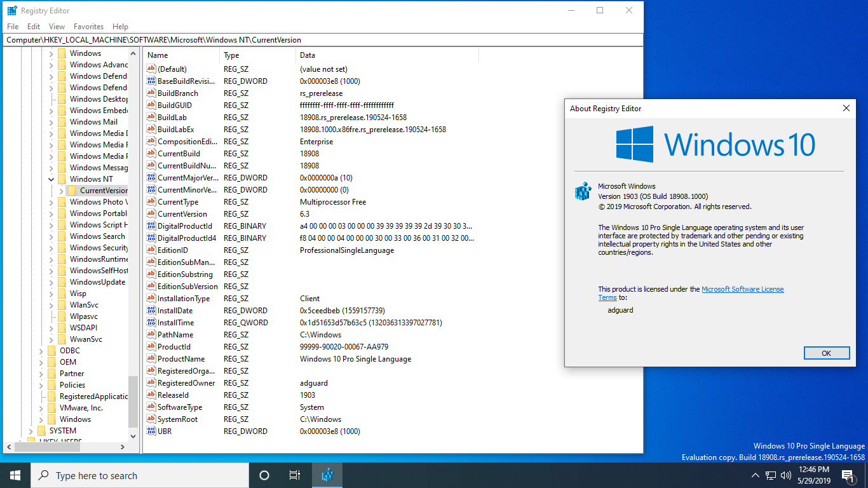Image resolution: width=868 pixels, height=488 pixels.
Task: Click tree pane horizontal scrollbar left arrow
Action: pos(8,447)
